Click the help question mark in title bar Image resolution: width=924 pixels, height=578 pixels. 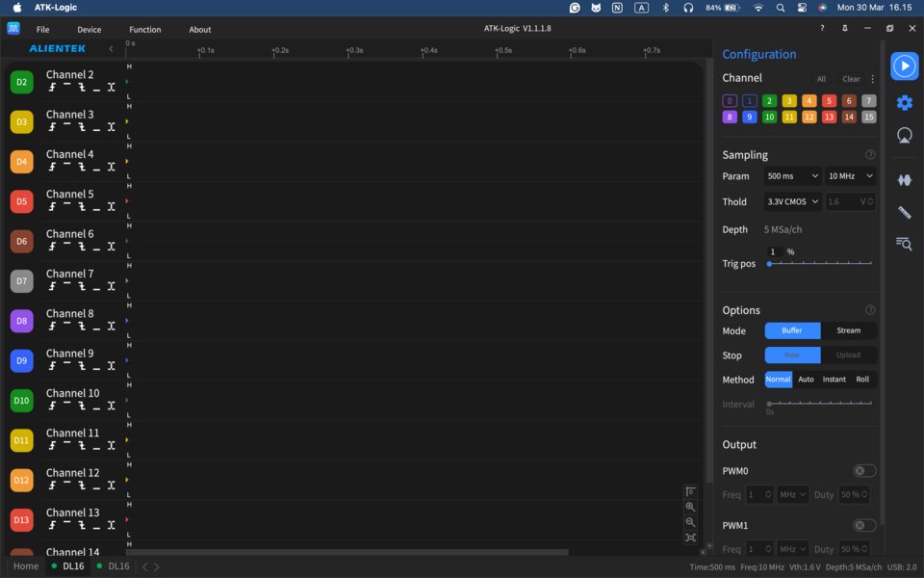click(822, 28)
